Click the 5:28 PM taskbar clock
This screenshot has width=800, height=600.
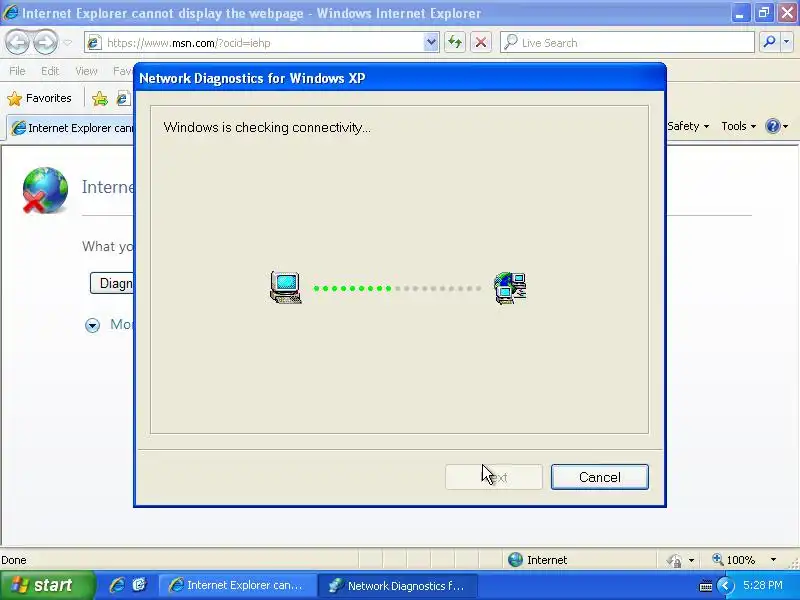coord(763,585)
